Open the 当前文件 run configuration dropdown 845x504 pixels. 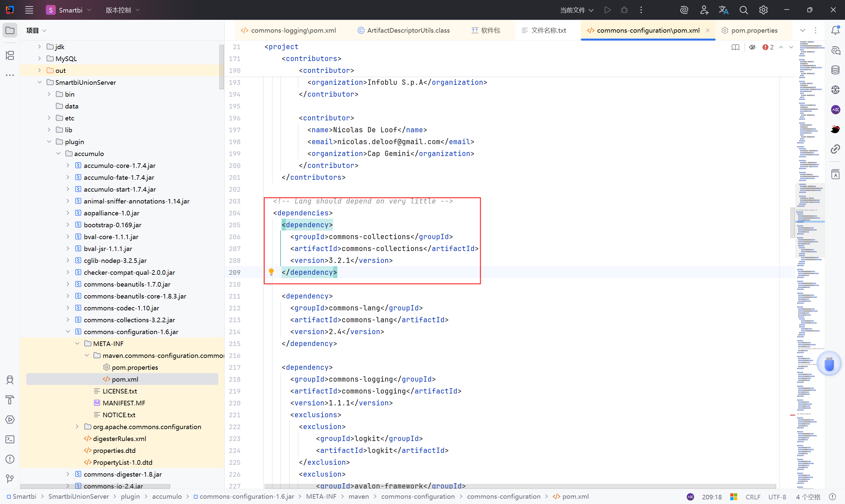[x=577, y=10]
